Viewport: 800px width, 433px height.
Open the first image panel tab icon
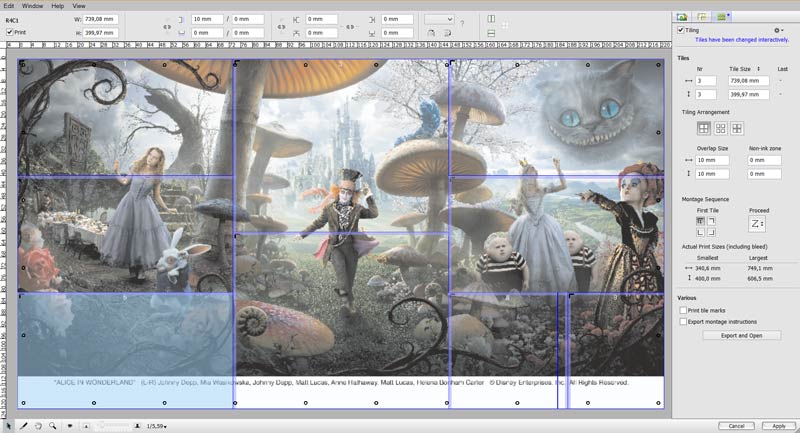click(682, 17)
